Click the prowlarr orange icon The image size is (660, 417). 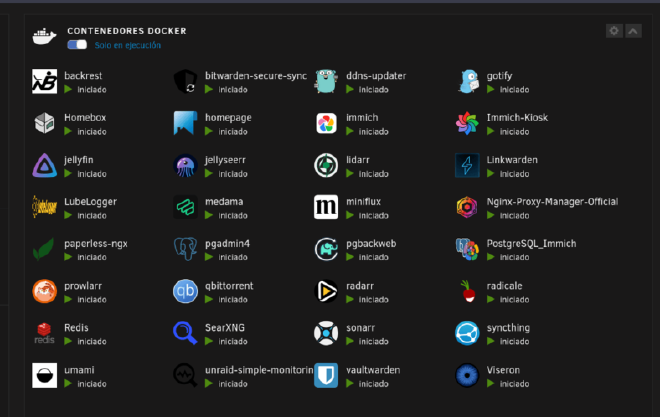tap(45, 291)
